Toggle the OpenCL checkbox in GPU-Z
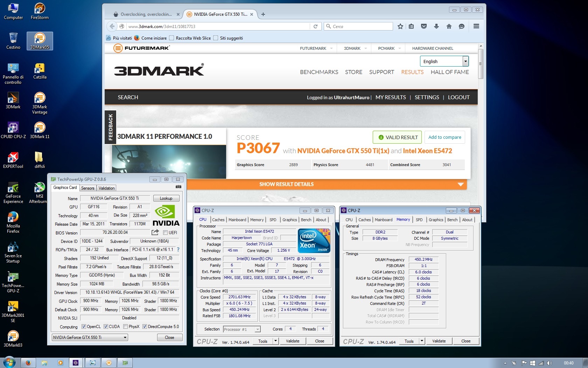Screen dimensions: 588x368 pyautogui.click(x=84, y=327)
